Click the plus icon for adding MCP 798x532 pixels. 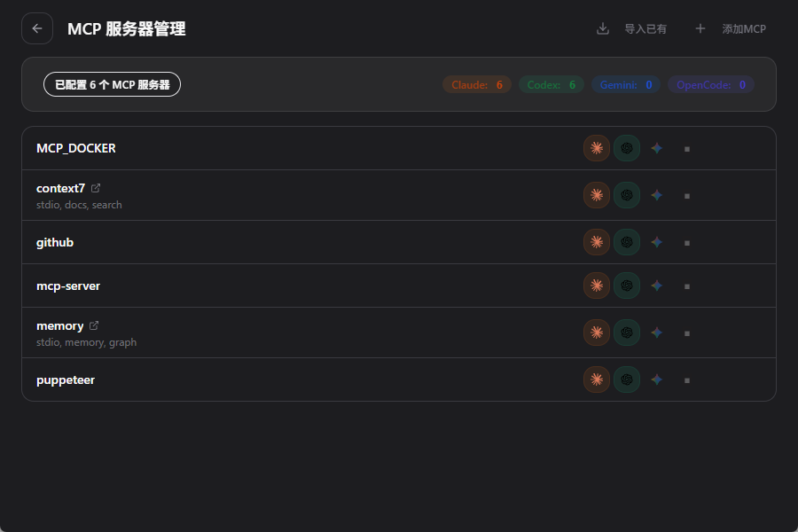(x=700, y=28)
